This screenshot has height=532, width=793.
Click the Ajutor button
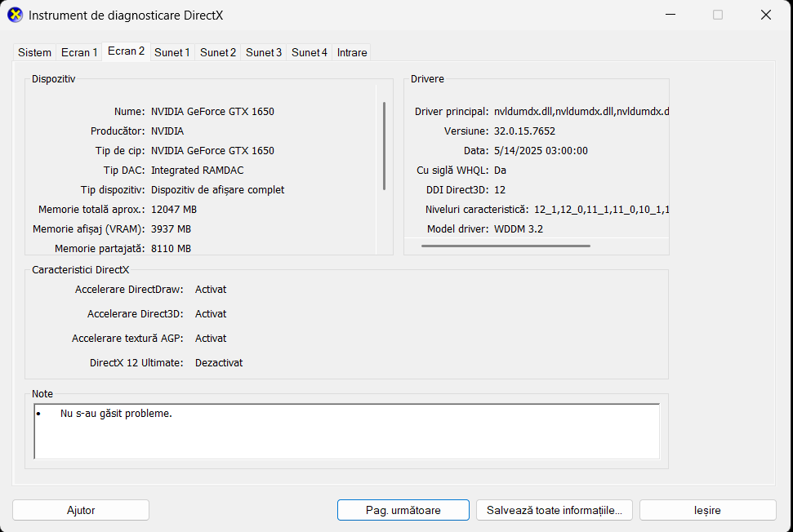click(81, 510)
